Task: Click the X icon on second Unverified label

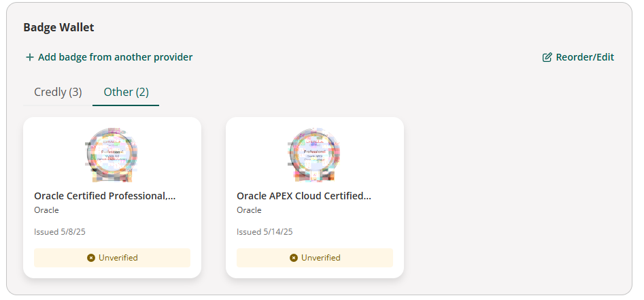Action: point(294,258)
